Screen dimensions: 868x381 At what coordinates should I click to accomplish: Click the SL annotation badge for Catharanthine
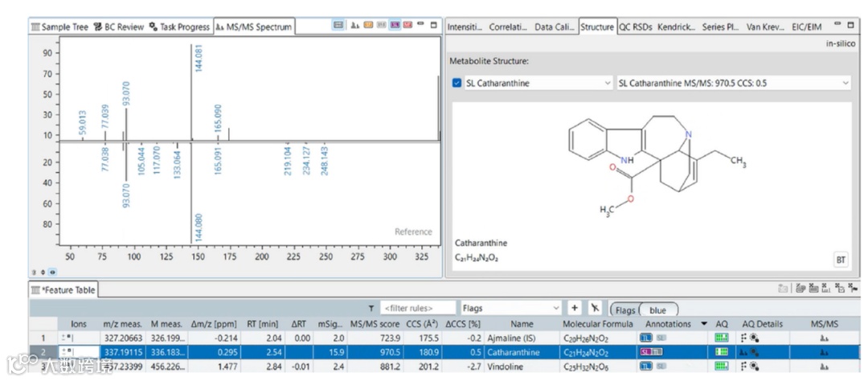point(645,351)
